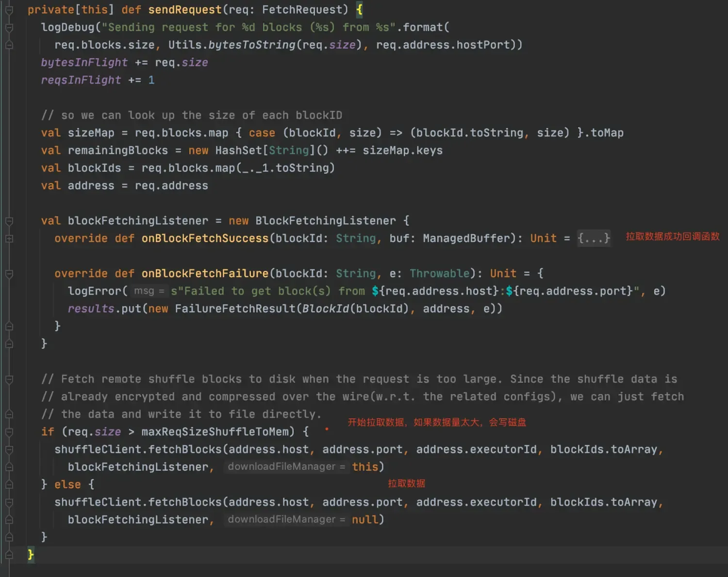Fold the onBlockFetchFailure method via gutter marker
The image size is (728, 577).
pos(9,274)
